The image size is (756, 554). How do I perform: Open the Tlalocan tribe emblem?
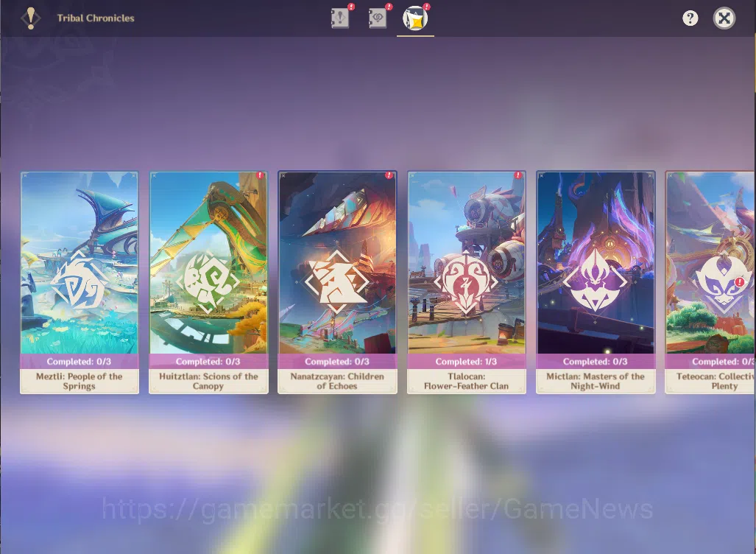[466, 282]
